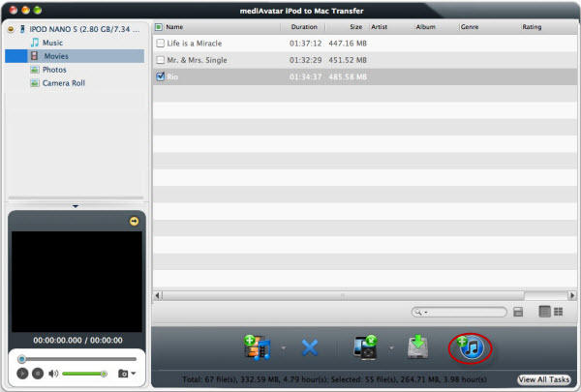Image resolution: width=581 pixels, height=392 pixels.
Task: Click the 01:34:37 duration in Rio row
Action: [305, 76]
